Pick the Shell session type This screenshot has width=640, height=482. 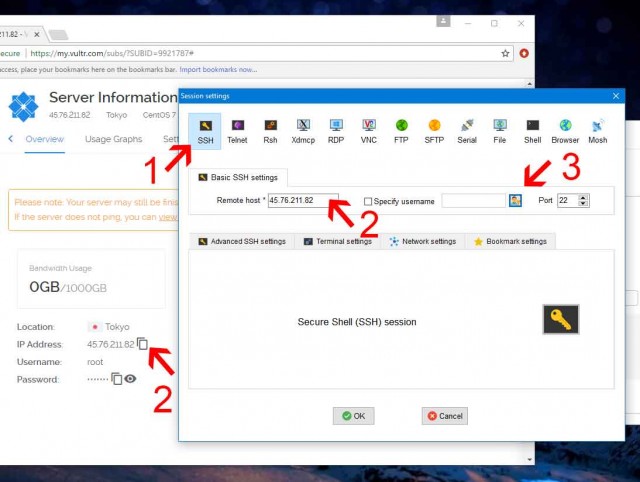click(x=533, y=131)
